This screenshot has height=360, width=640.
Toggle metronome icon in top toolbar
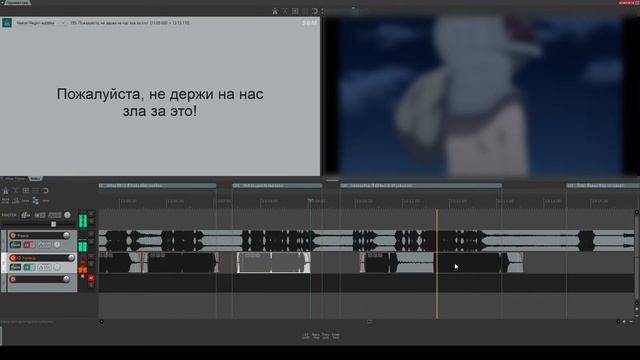(x=275, y=11)
